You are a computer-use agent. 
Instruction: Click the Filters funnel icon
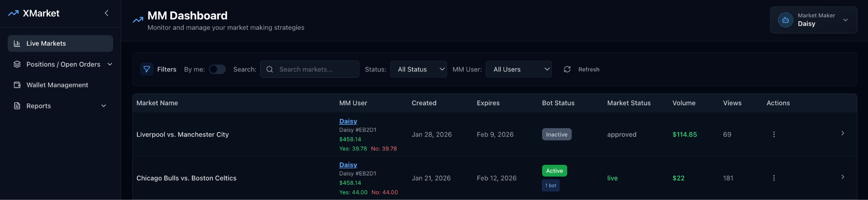coord(147,69)
